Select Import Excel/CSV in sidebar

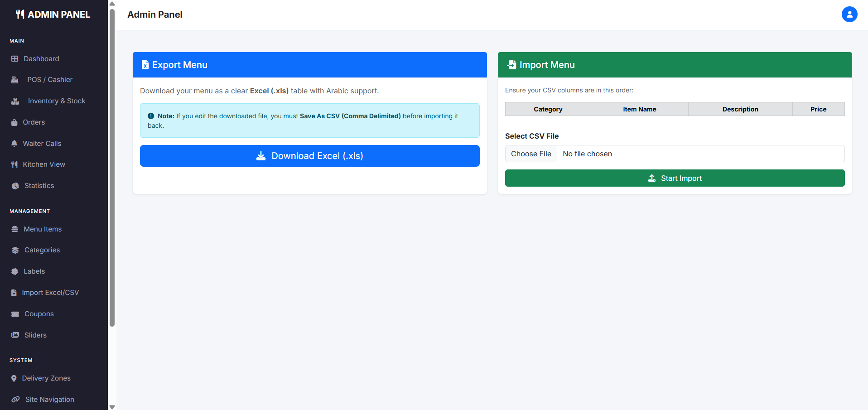(x=50, y=293)
